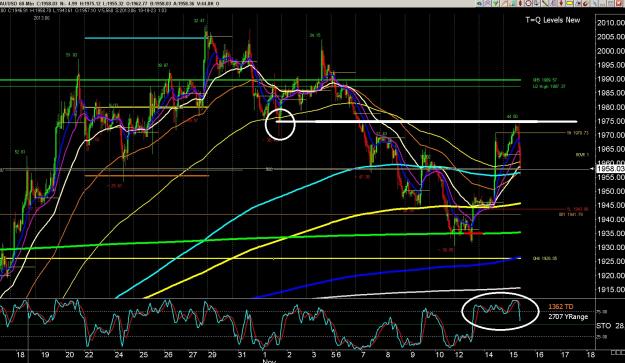This screenshot has height=363, width=625.
Task: Click date label 31 on time axis
Action: (242, 355)
